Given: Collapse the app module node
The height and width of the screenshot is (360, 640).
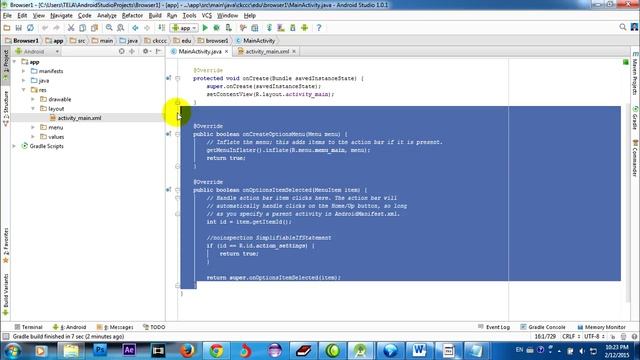Looking at the screenshot, I should pos(15,62).
